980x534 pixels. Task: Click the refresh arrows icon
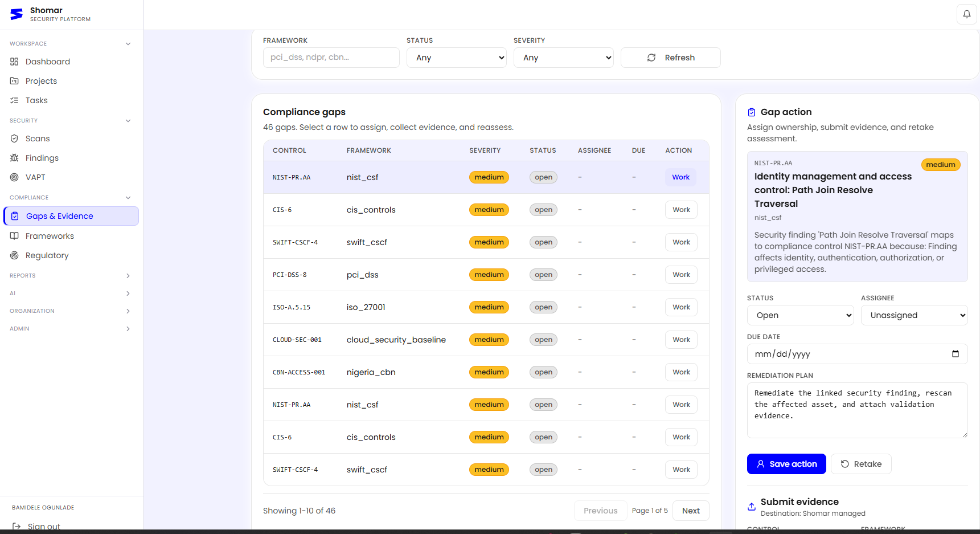(651, 58)
